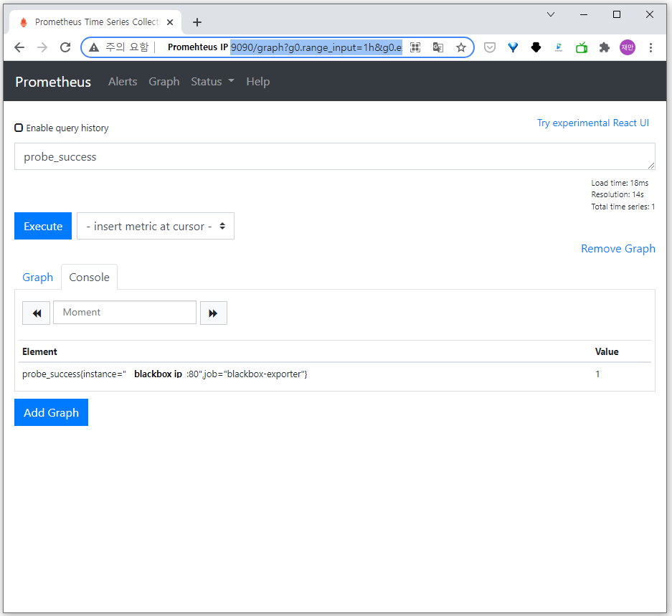Click the Prometheus brand title

coord(53,82)
